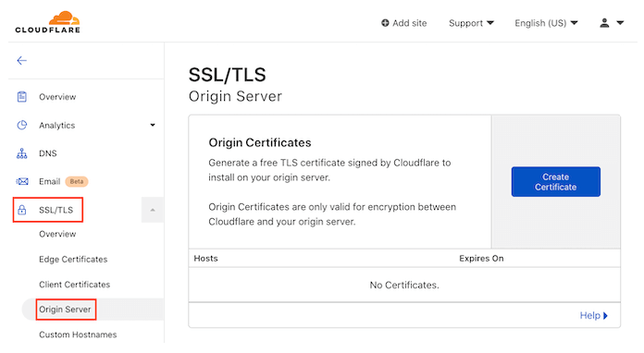Click the Add site plus icon

(385, 23)
